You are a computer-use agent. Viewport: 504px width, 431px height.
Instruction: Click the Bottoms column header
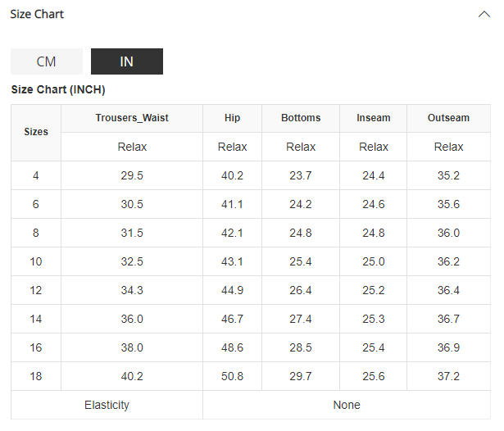point(301,118)
